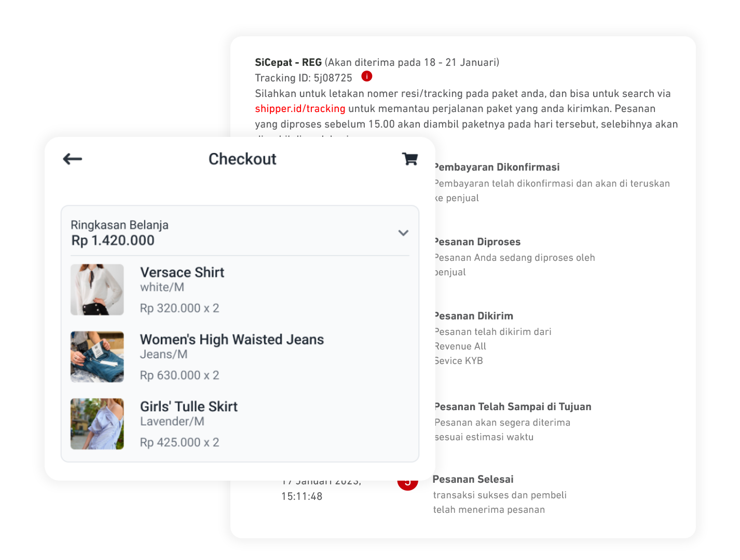Image resolution: width=740 pixels, height=560 pixels.
Task: Click the Rp 1.420.000 total amount
Action: click(x=113, y=241)
